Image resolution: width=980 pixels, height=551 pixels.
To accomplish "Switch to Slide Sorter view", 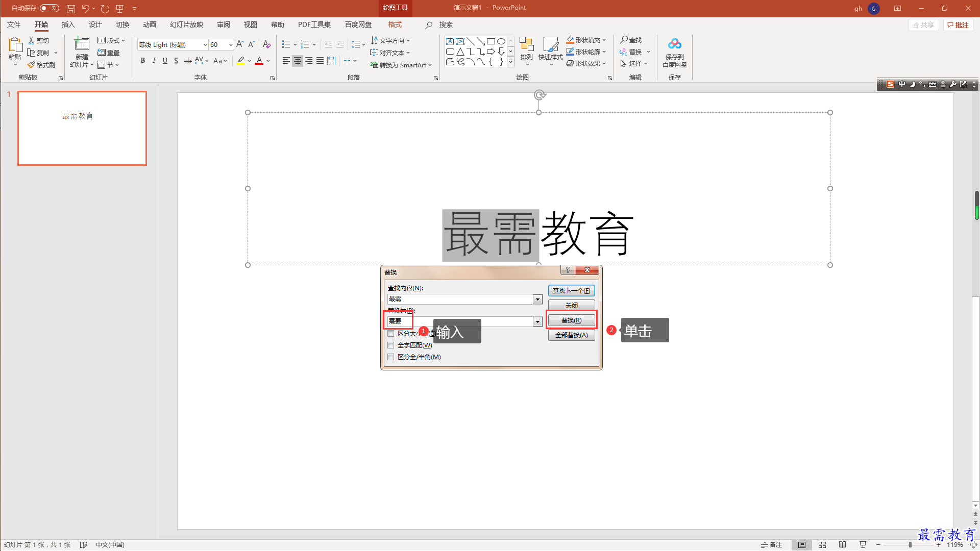I will [x=822, y=545].
